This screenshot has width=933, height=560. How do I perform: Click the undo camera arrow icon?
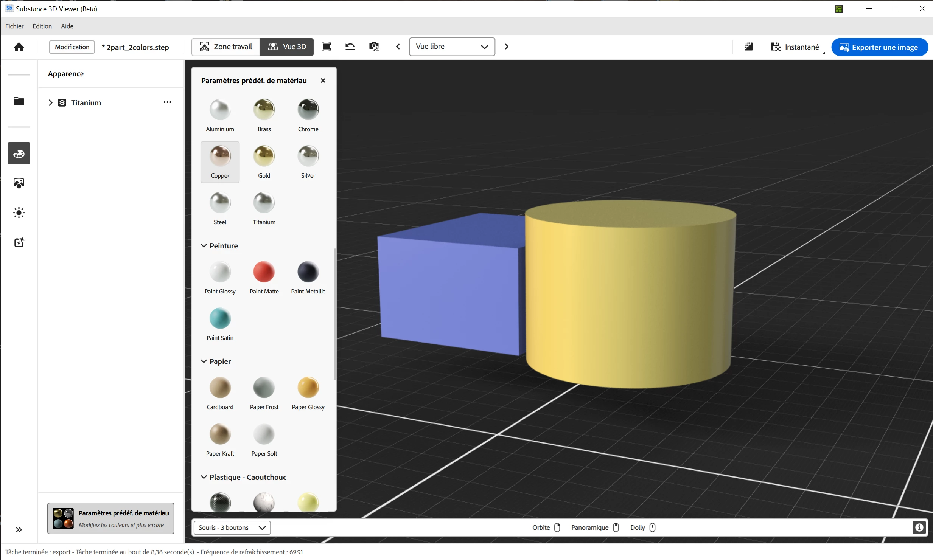(x=350, y=47)
